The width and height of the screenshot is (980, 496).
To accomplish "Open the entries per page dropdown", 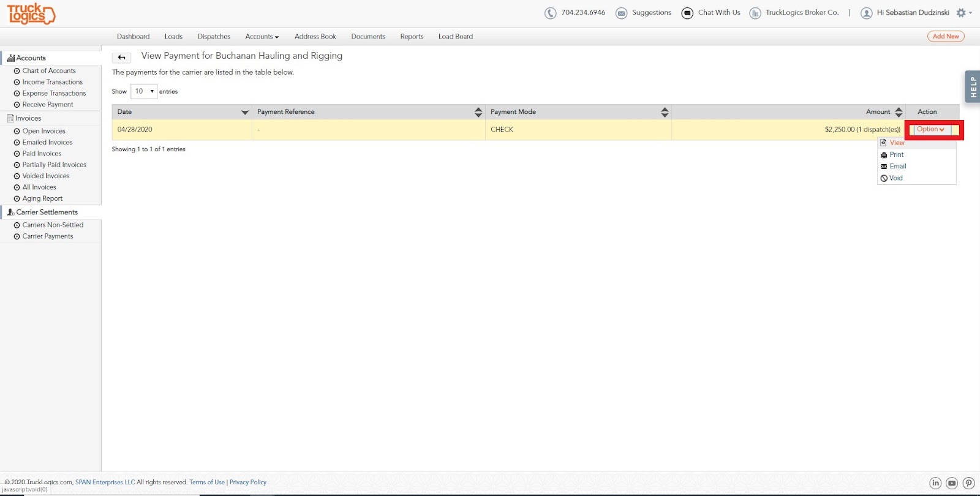I will 144,91.
